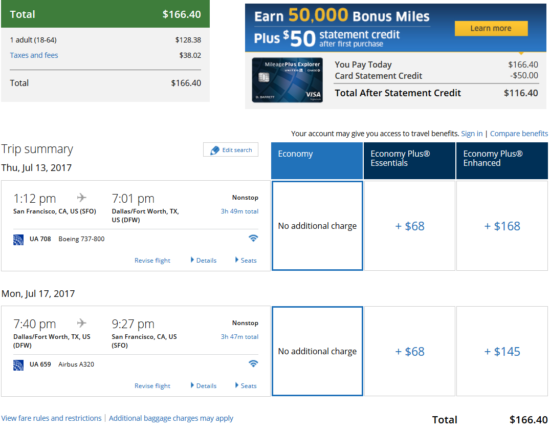Screen dimensions: 550x429
Task: Click 3h 49m total duration link
Action: pos(240,211)
